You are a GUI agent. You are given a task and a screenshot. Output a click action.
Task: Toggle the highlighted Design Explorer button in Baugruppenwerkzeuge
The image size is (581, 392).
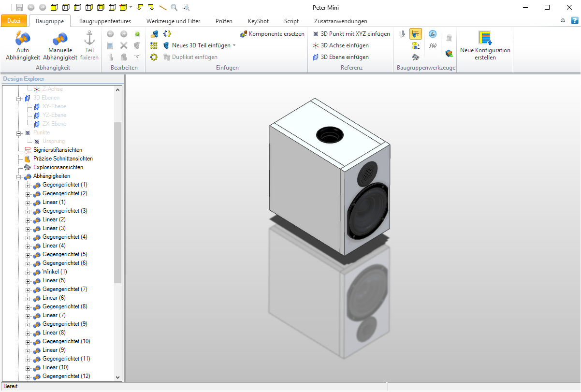pyautogui.click(x=415, y=34)
